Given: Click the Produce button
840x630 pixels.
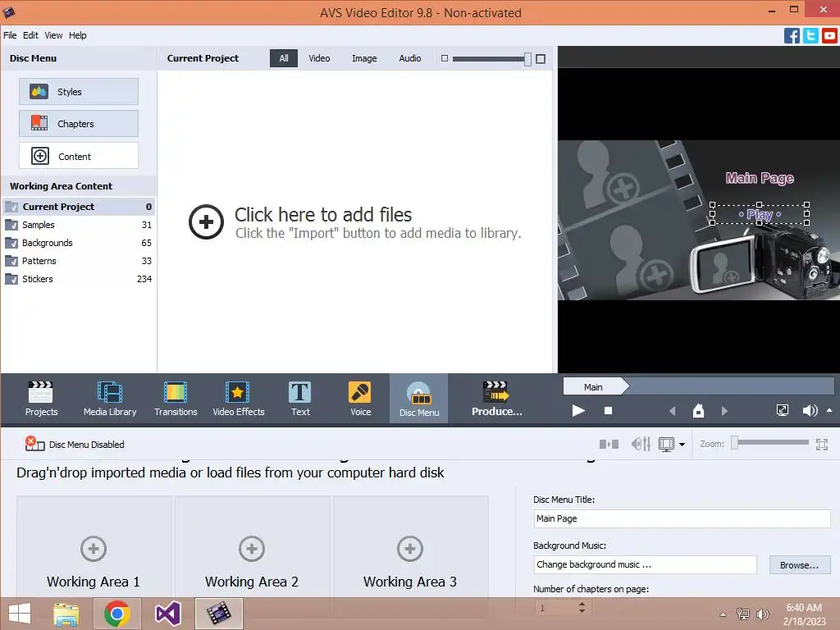Looking at the screenshot, I should click(x=496, y=399).
